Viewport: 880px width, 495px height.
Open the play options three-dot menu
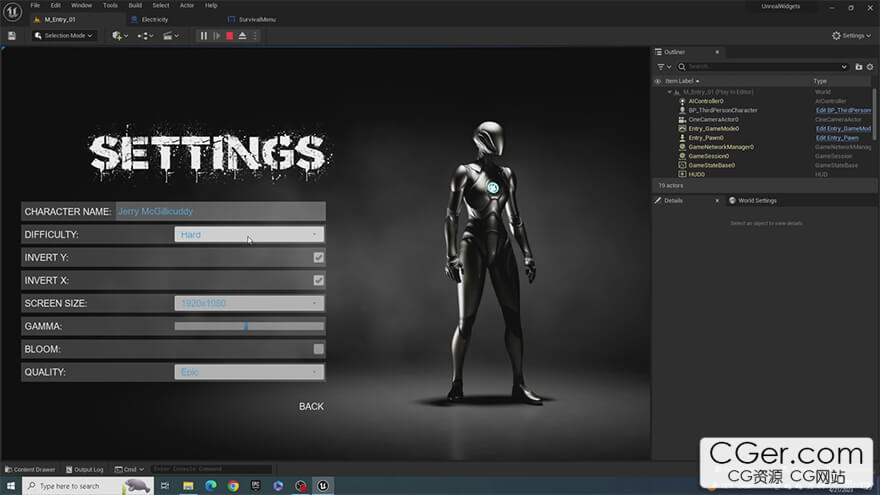click(x=255, y=36)
